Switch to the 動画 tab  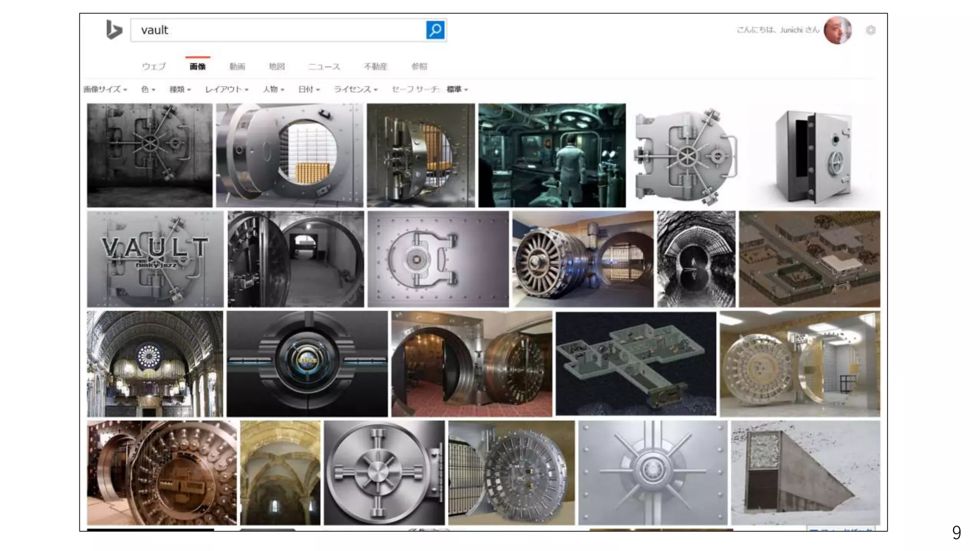pos(237,66)
